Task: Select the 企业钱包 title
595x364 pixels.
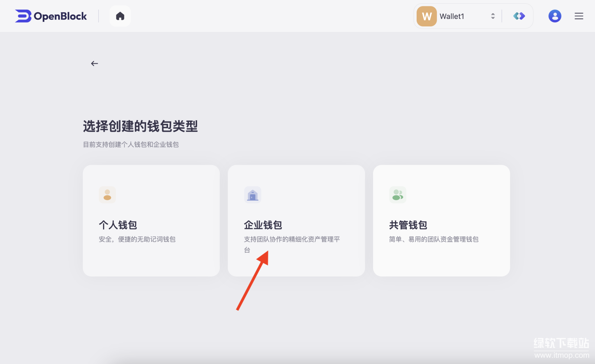Action: (x=263, y=225)
